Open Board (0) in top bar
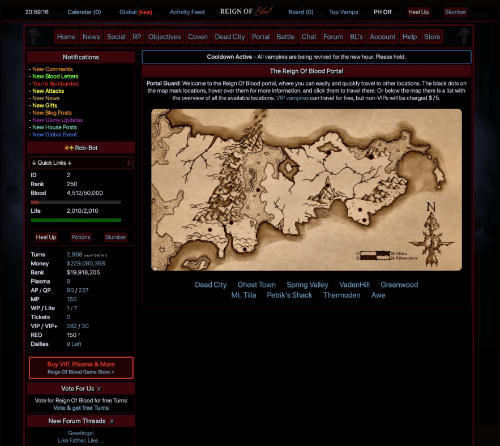 [x=301, y=12]
